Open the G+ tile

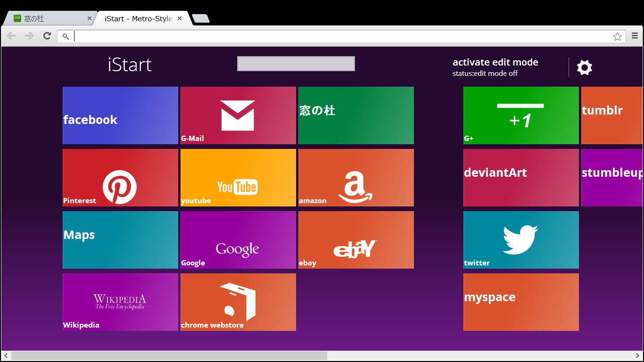(520, 115)
